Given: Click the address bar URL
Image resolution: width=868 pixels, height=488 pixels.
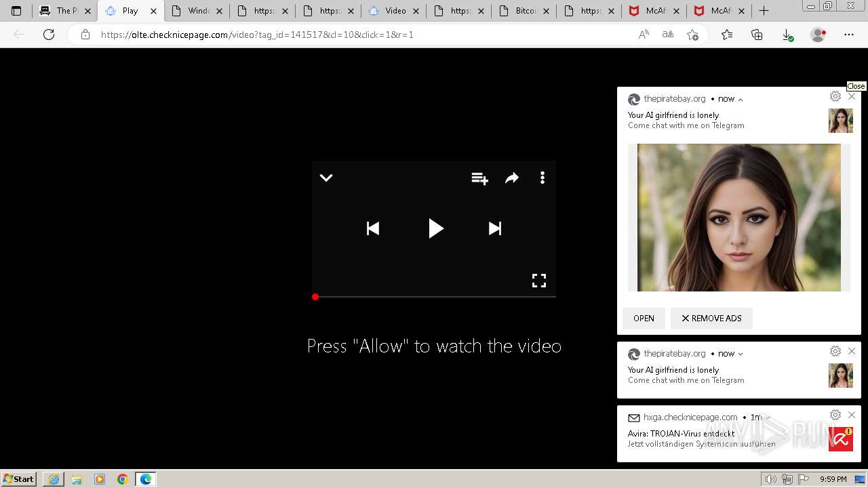Looking at the screenshot, I should pyautogui.click(x=257, y=35).
